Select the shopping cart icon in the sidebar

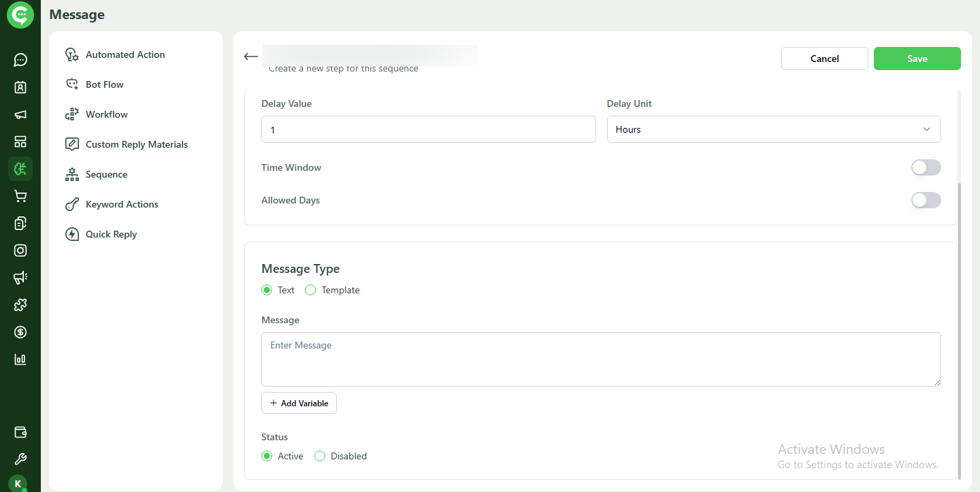(20, 196)
